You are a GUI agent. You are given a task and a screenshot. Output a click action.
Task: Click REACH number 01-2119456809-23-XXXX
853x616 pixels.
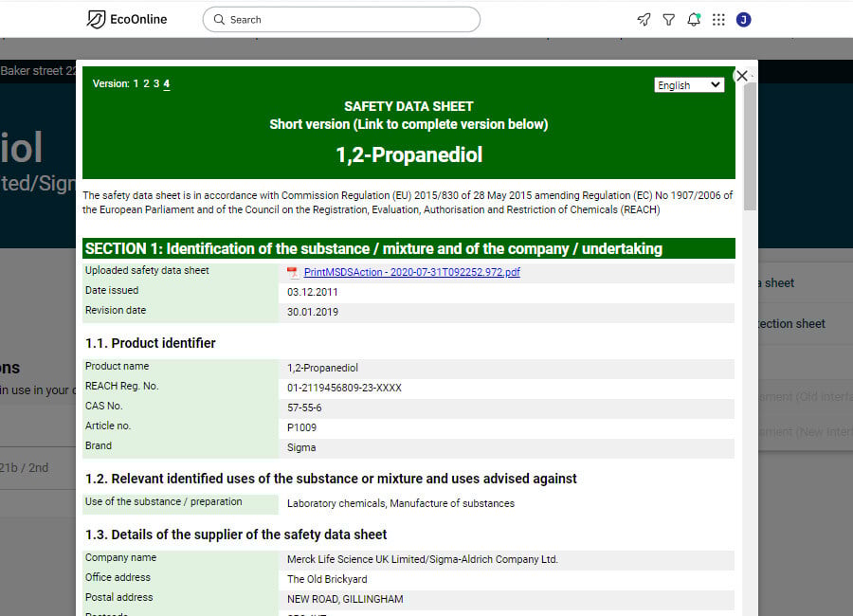coord(344,388)
